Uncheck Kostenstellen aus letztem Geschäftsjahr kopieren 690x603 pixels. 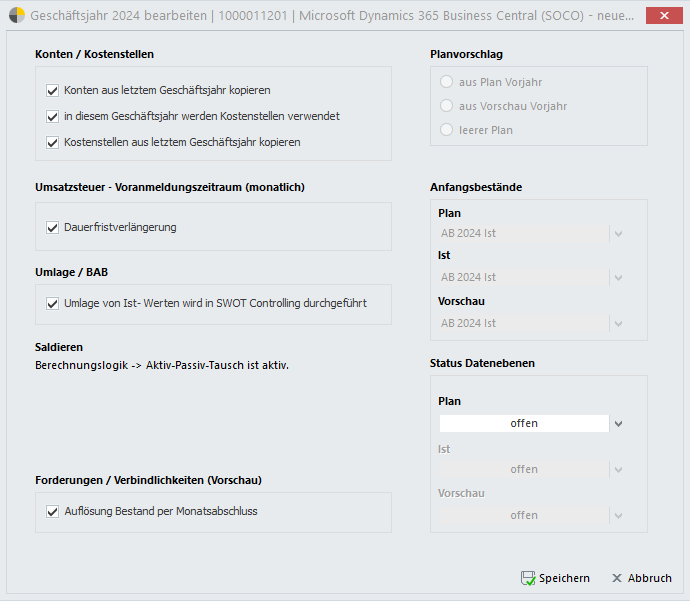click(x=53, y=142)
